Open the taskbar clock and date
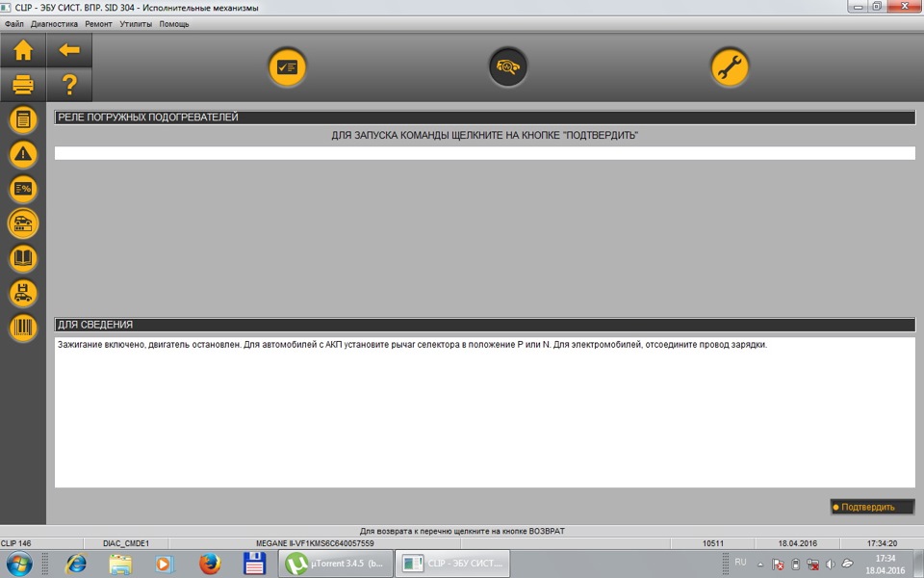This screenshot has height=578, width=924. coord(885,565)
